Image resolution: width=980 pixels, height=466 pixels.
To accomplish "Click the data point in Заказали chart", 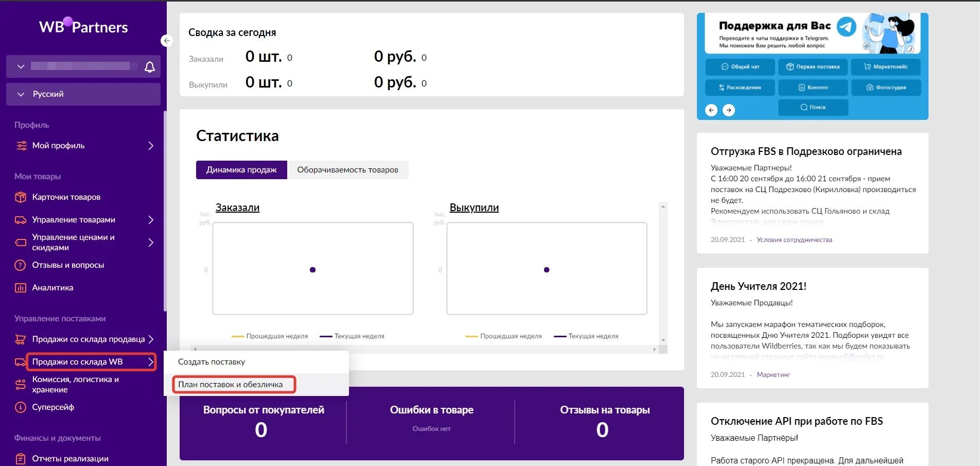I will 312,270.
